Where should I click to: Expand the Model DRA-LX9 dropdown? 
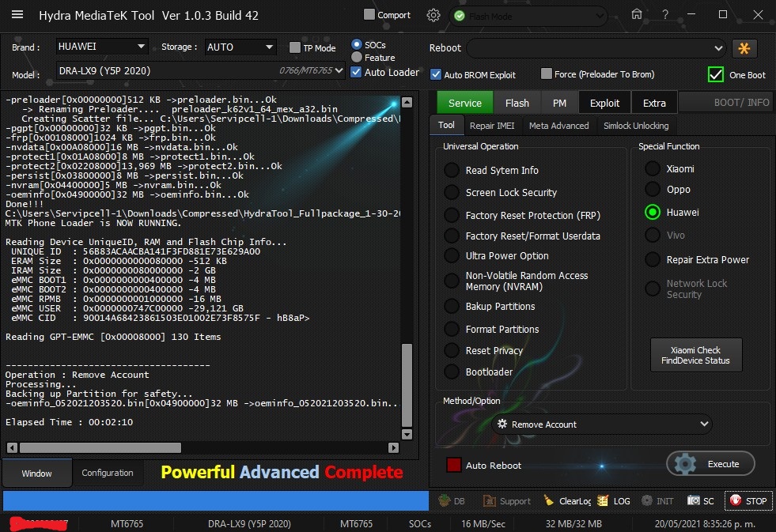pos(200,70)
